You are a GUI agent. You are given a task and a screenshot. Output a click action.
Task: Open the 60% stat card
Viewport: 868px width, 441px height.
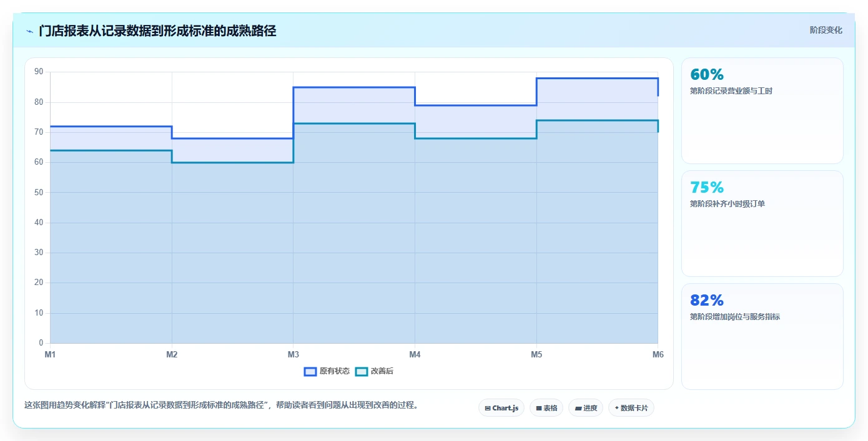coord(762,110)
